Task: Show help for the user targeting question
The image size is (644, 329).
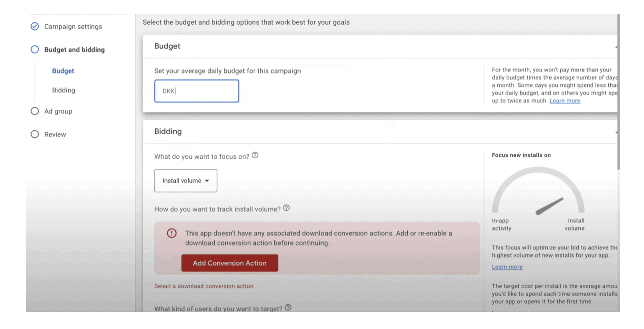Action: pyautogui.click(x=288, y=308)
